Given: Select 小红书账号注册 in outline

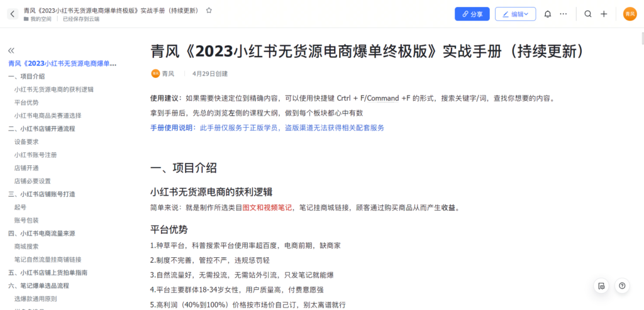Looking at the screenshot, I should pos(35,155).
